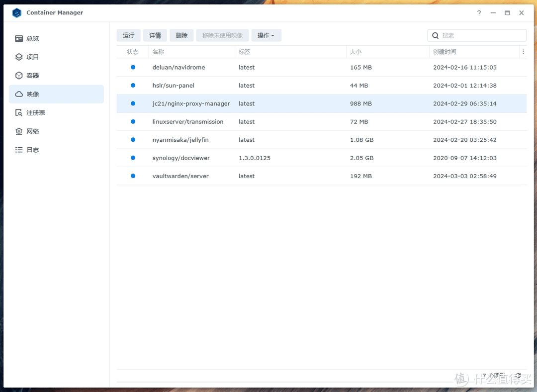537x392 pixels.
Task: Click the 72 MB size cell
Action: tap(359, 122)
